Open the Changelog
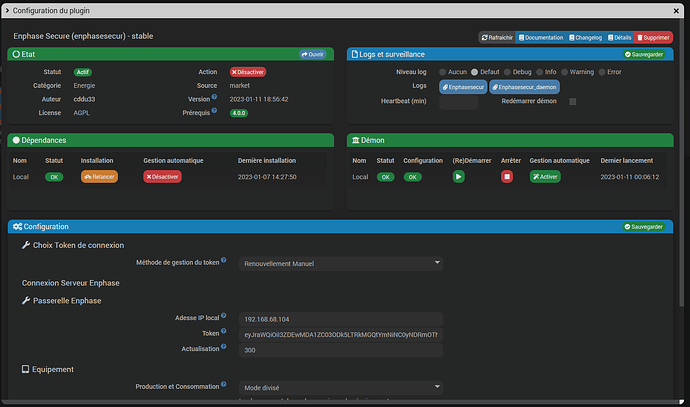 click(x=585, y=37)
